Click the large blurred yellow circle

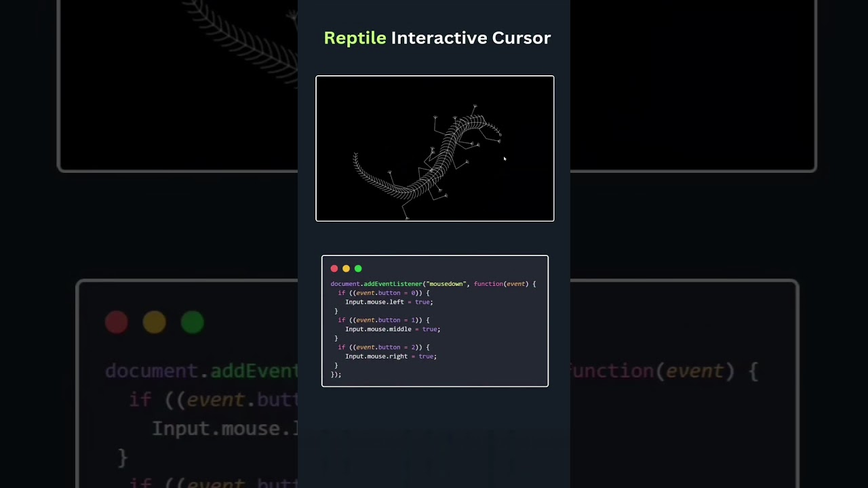click(155, 322)
